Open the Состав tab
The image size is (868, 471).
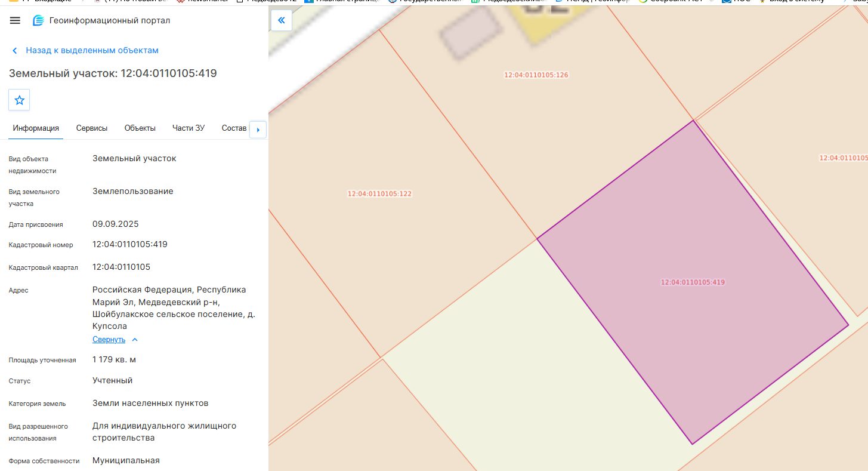pyautogui.click(x=234, y=128)
